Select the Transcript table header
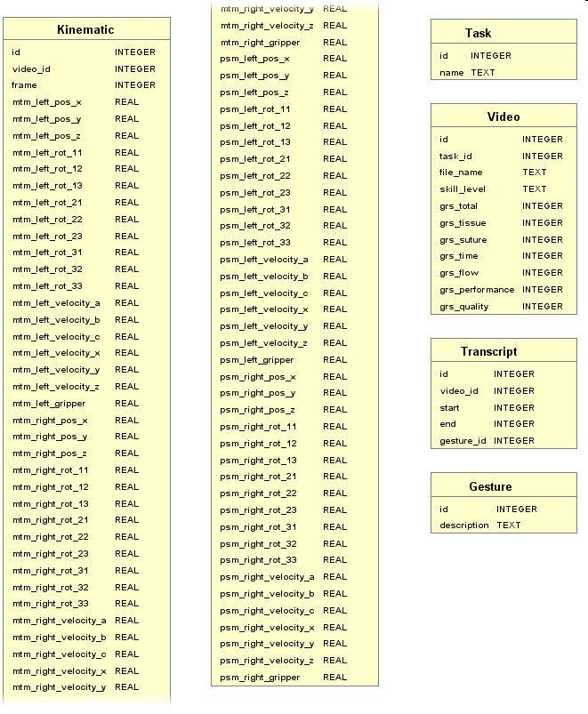Image resolution: width=588 pixels, height=714 pixels. [503, 350]
